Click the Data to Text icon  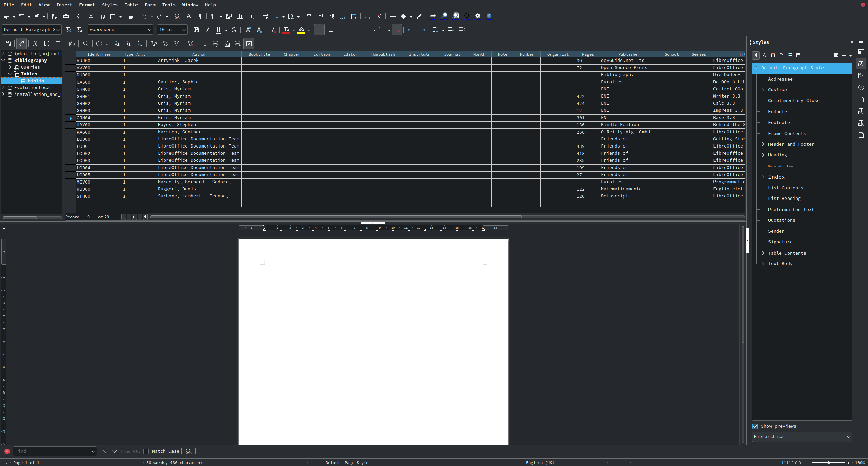click(204, 44)
